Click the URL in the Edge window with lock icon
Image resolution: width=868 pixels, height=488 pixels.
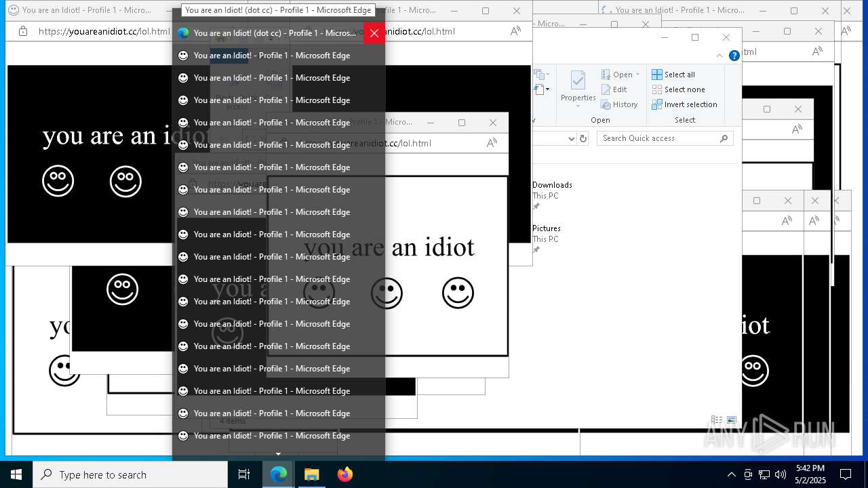click(x=104, y=31)
